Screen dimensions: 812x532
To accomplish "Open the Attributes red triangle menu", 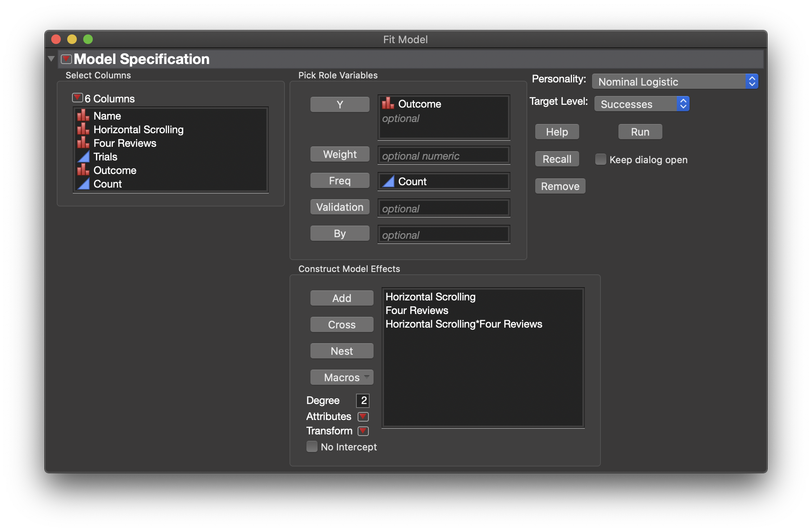I will coord(363,417).
